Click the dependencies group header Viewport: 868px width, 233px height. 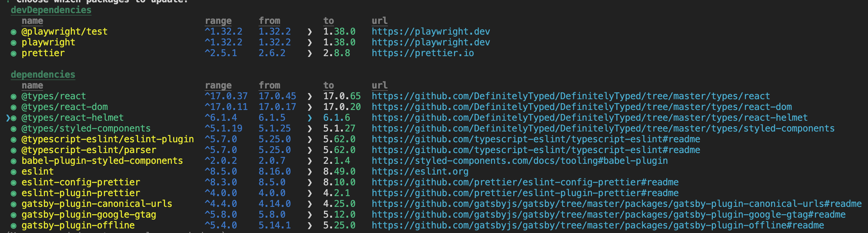43,75
